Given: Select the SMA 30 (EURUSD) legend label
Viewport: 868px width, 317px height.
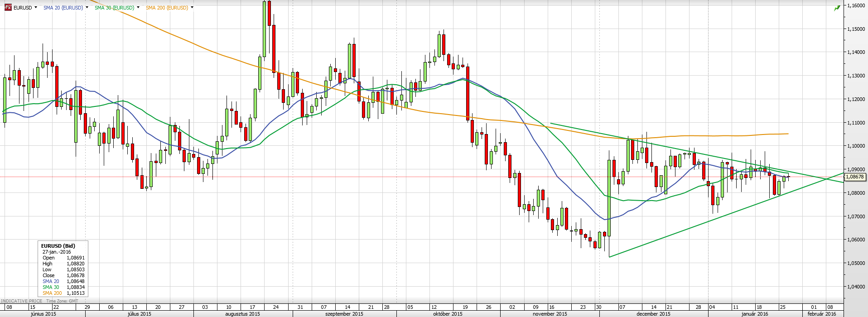Looking at the screenshot, I should [114, 8].
